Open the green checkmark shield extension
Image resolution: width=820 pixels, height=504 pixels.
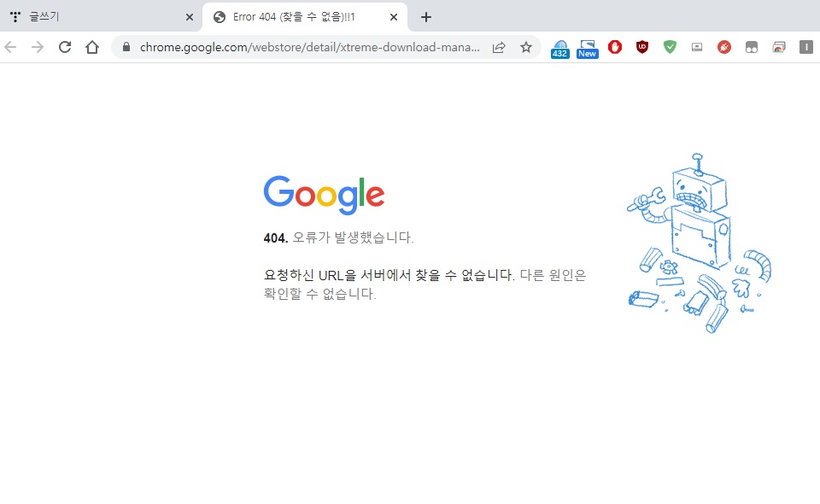click(x=670, y=48)
